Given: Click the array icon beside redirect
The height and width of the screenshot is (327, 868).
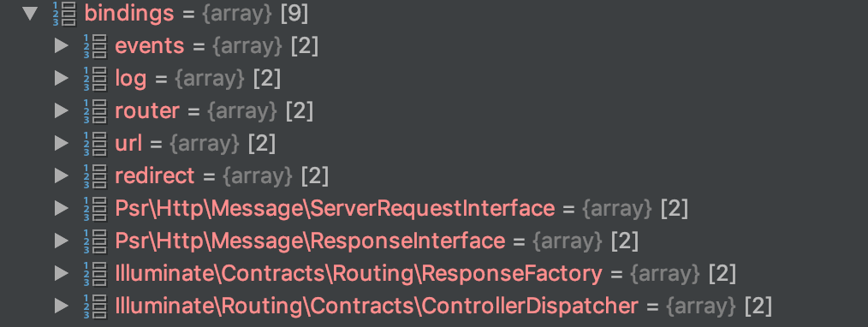Looking at the screenshot, I should (x=95, y=176).
